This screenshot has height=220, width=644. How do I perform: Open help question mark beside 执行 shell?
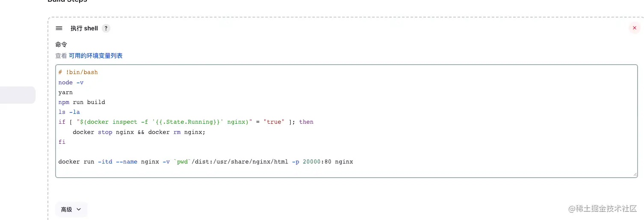coord(106,28)
